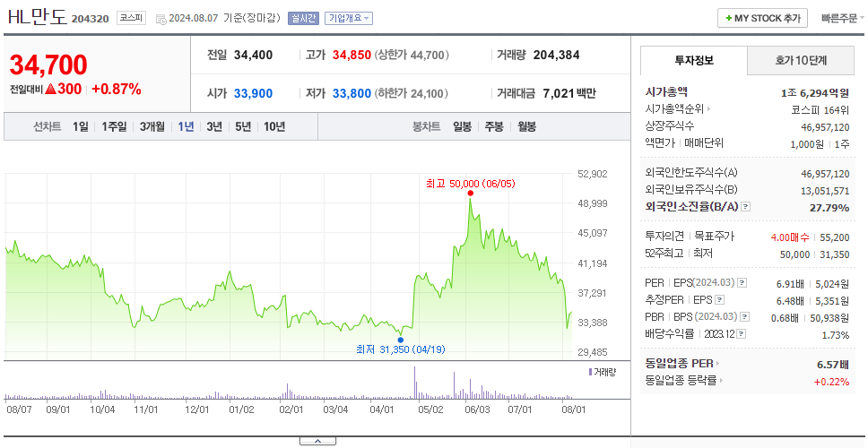Open the 빠른주문 dropdown
This screenshot has width=868, height=448.
[843, 18]
